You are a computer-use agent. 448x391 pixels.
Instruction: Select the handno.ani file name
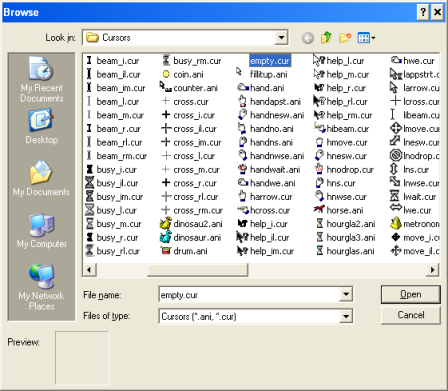pyautogui.click(x=272, y=129)
